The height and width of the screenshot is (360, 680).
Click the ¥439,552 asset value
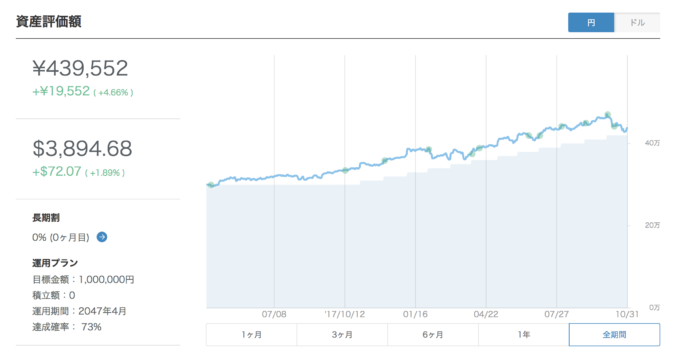tap(80, 68)
